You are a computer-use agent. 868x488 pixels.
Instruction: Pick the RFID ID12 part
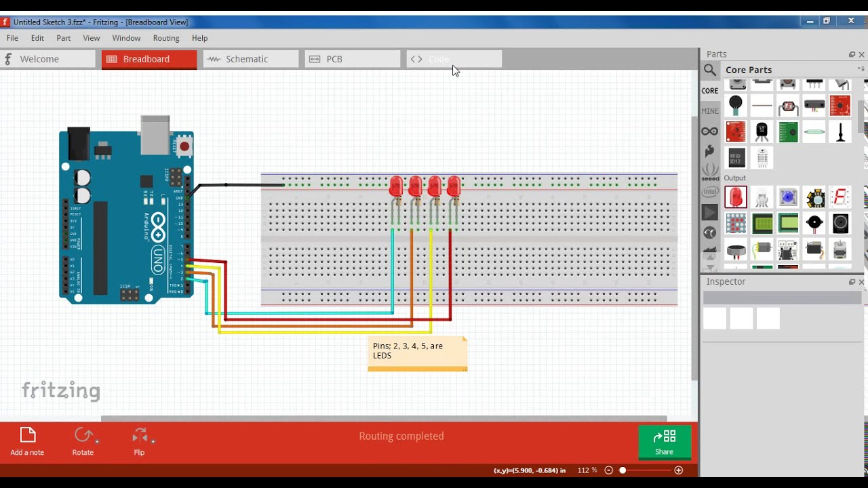[736, 157]
